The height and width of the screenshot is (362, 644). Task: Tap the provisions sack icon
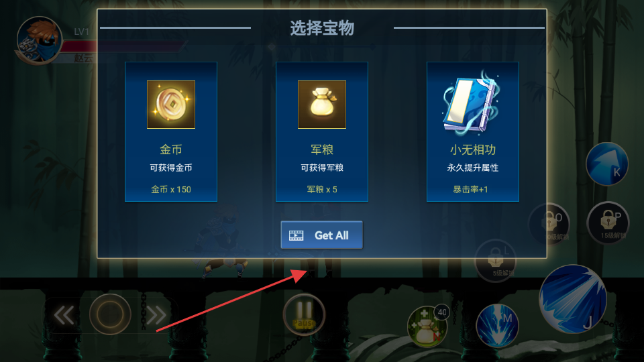(x=321, y=105)
